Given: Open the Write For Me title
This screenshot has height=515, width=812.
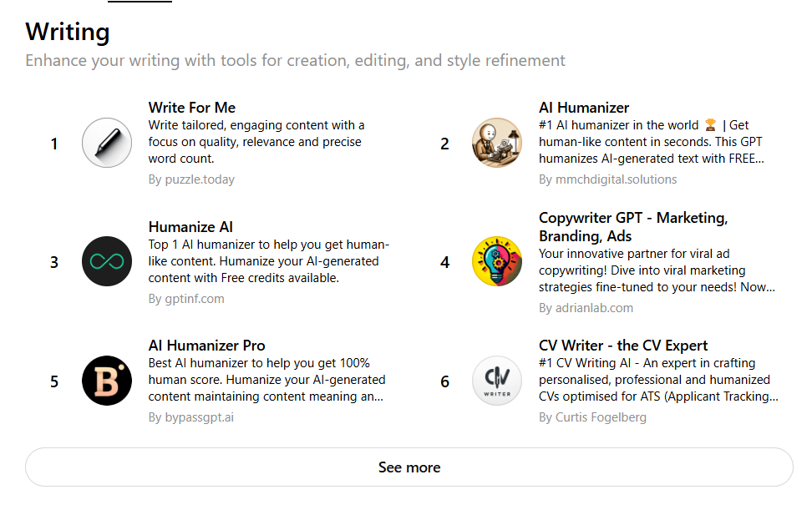Looking at the screenshot, I should point(191,108).
